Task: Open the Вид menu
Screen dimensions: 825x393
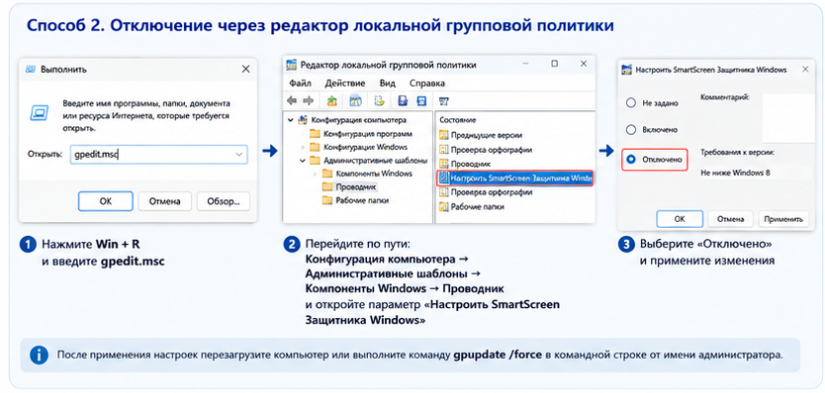Action: tap(387, 83)
